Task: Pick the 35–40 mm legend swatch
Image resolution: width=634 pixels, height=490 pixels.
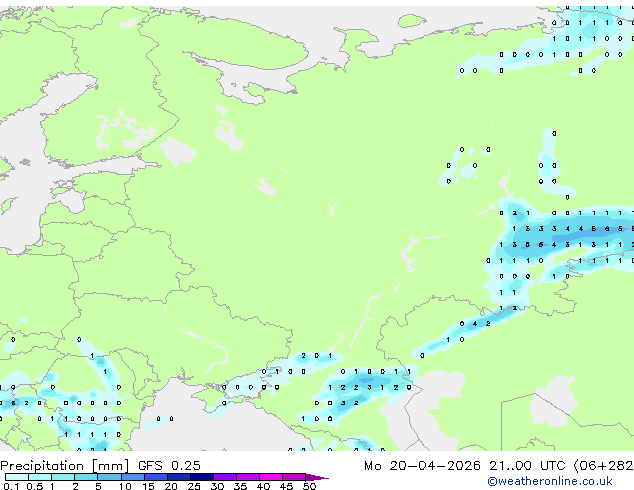Action: pyautogui.click(x=248, y=477)
